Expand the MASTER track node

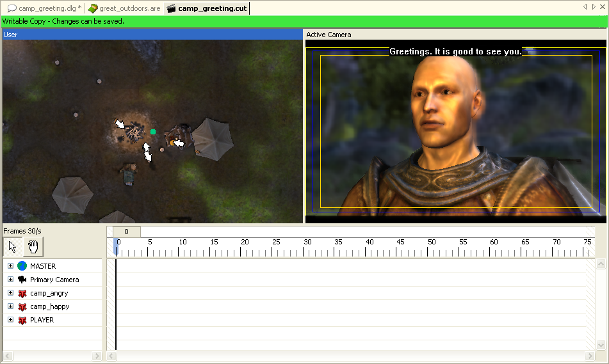pyautogui.click(x=10, y=266)
